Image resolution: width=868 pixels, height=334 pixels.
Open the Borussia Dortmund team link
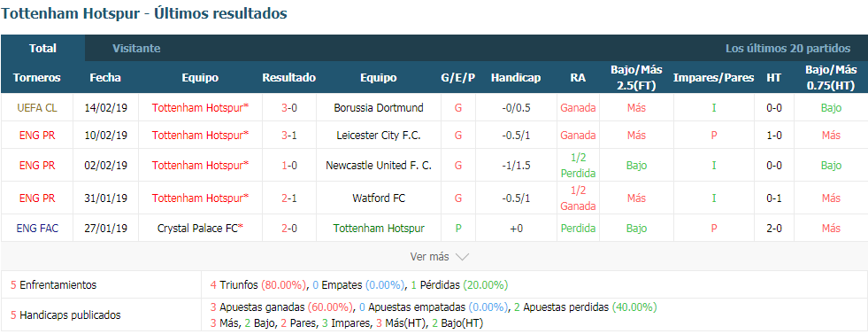coord(379,107)
